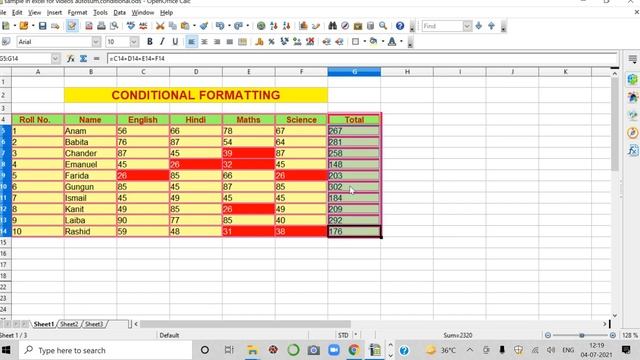Open sidebar Functions fx icon
The image size is (640, 360).
coord(633,151)
